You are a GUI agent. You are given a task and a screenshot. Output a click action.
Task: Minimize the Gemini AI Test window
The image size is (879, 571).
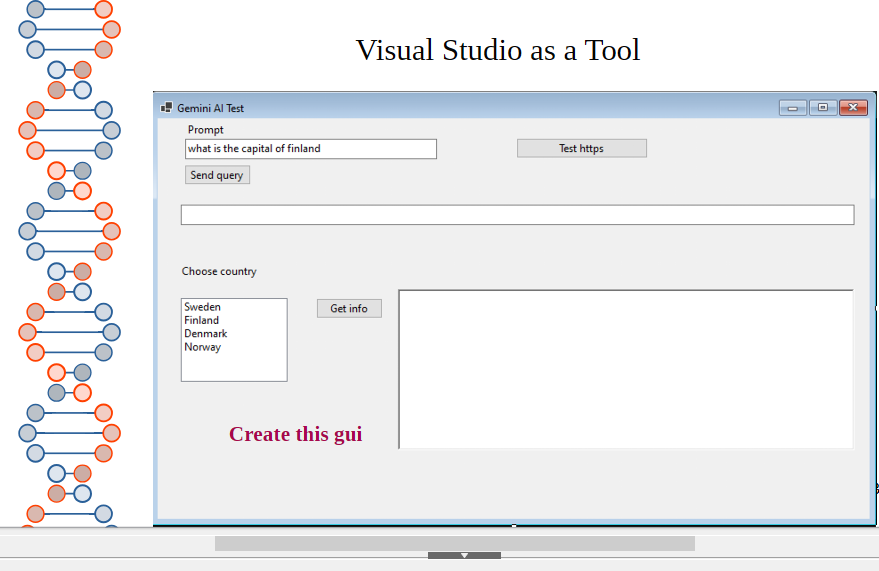click(792, 108)
